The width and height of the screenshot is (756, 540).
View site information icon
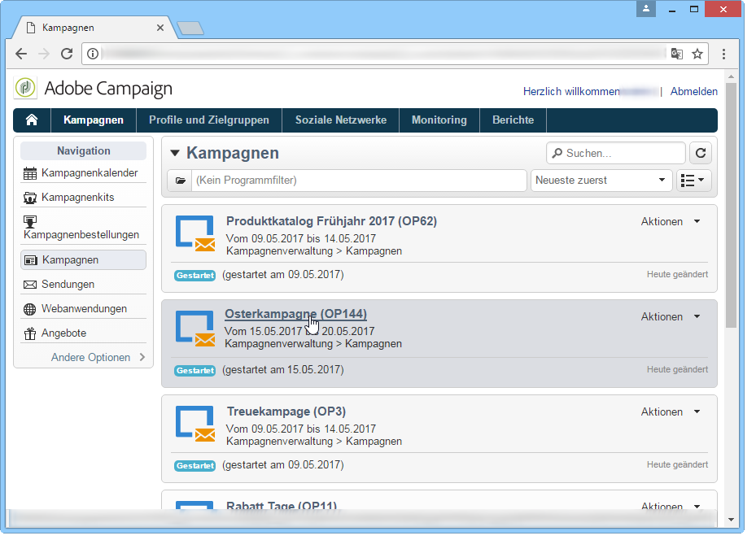tap(93, 54)
